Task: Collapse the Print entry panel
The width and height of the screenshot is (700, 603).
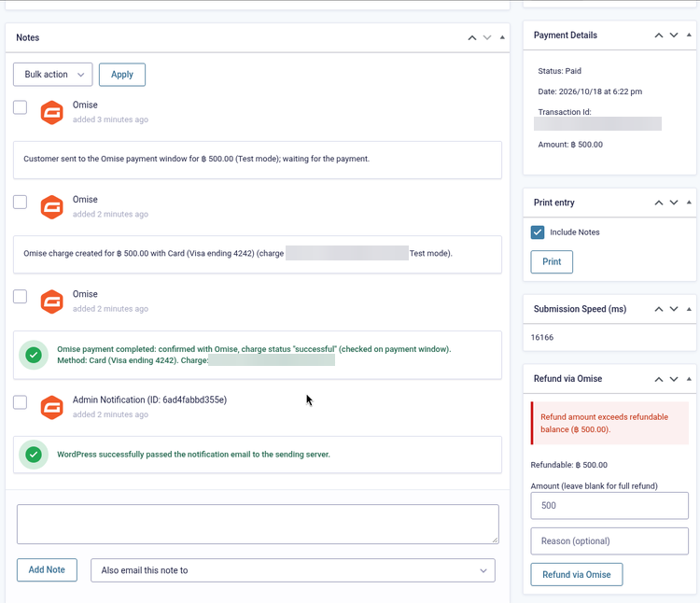Action: pos(689,203)
